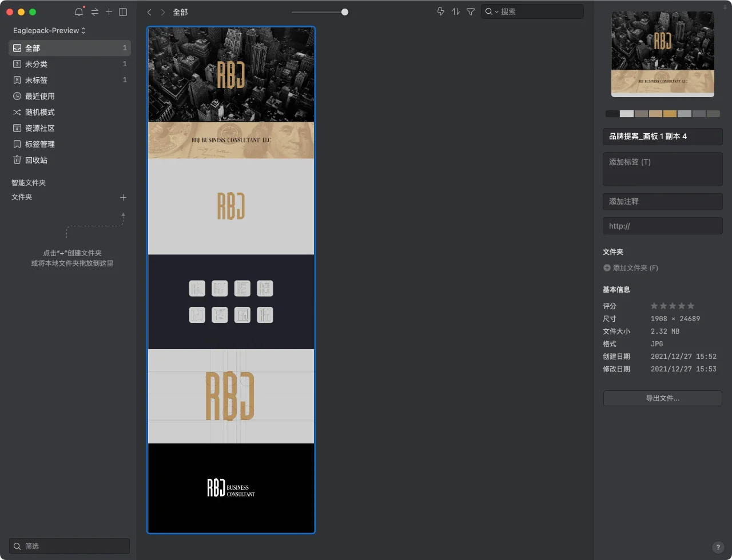Click the 回收站 trash icon
This screenshot has width=732, height=560.
[x=17, y=160]
